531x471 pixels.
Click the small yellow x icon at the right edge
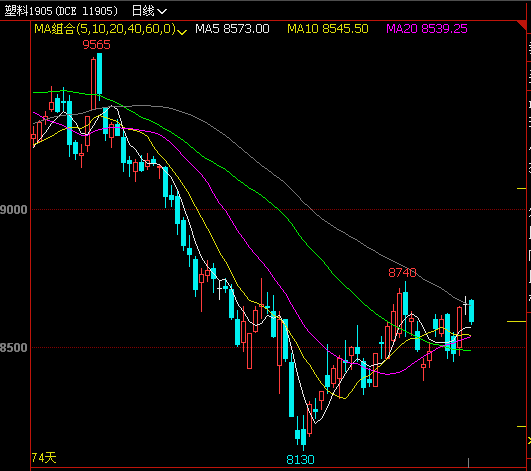pos(529,441)
